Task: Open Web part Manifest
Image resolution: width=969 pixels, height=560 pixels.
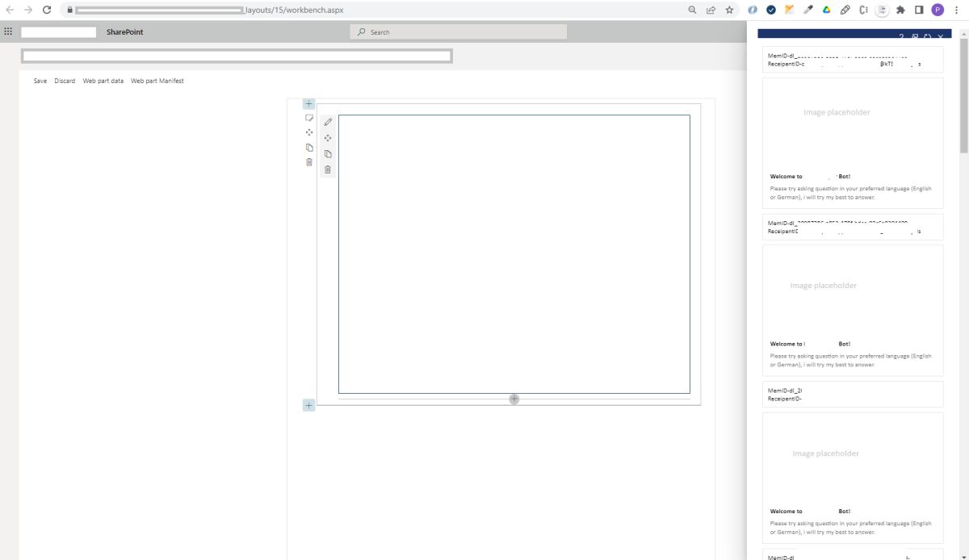Action: [x=157, y=81]
